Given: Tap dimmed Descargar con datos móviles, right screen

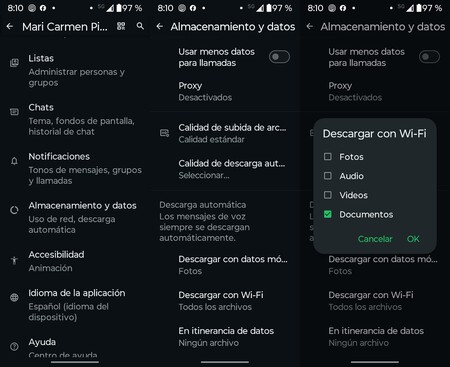Looking at the screenshot, I should pos(375,265).
